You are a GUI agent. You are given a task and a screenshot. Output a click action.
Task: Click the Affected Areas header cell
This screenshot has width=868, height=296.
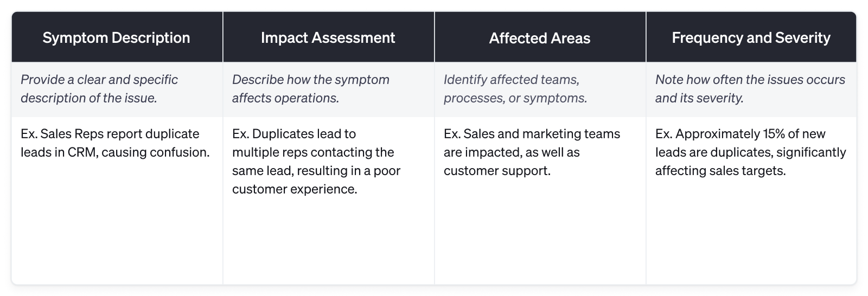[x=540, y=37]
